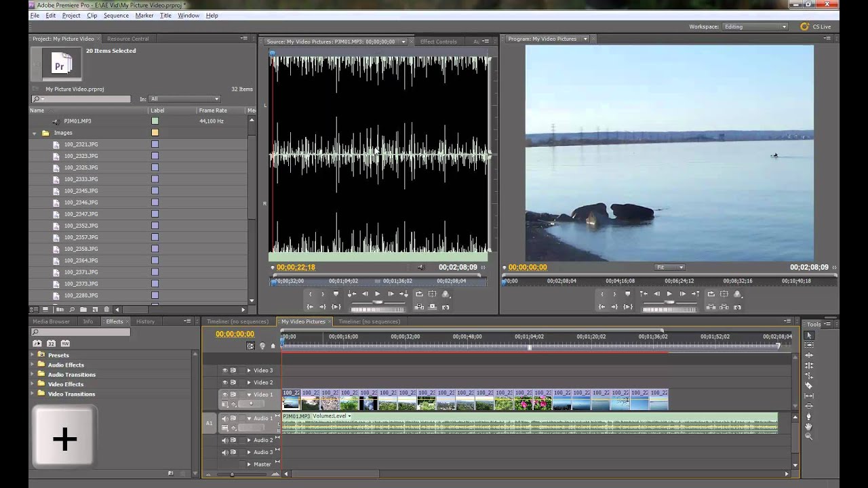Select the Ripple Edit tool
Screen dimensions: 868x488
[808, 355]
